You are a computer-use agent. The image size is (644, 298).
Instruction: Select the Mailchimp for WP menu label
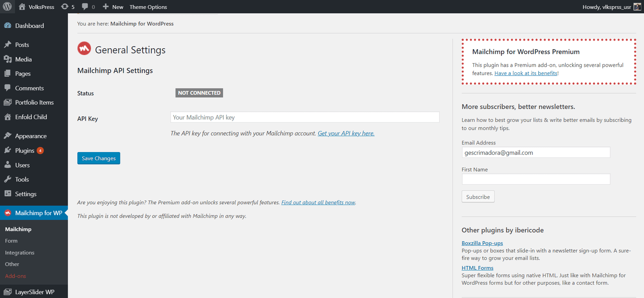(x=39, y=213)
